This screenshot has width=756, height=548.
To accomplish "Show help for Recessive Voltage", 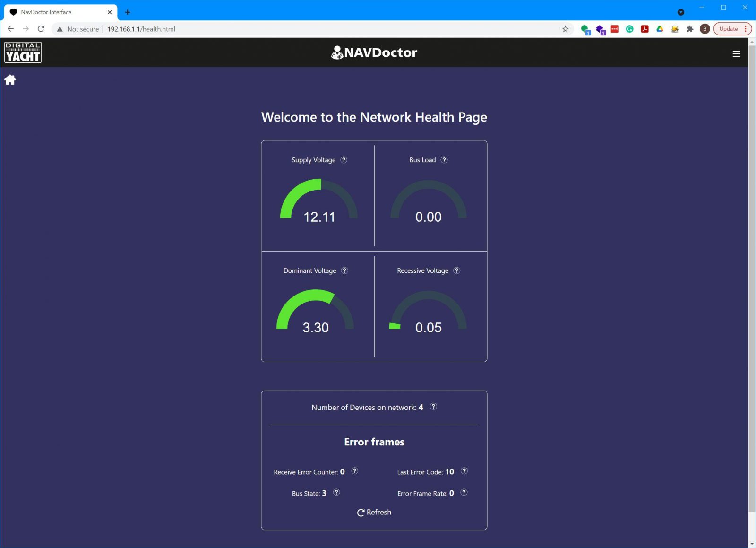I will coord(456,270).
